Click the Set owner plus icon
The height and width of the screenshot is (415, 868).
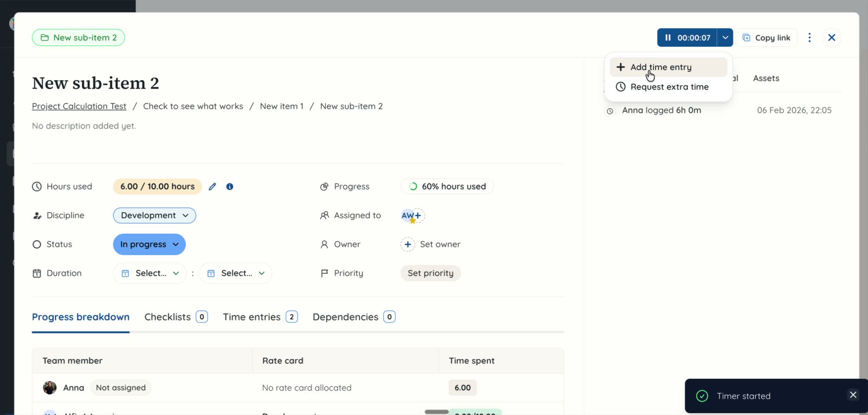point(408,244)
